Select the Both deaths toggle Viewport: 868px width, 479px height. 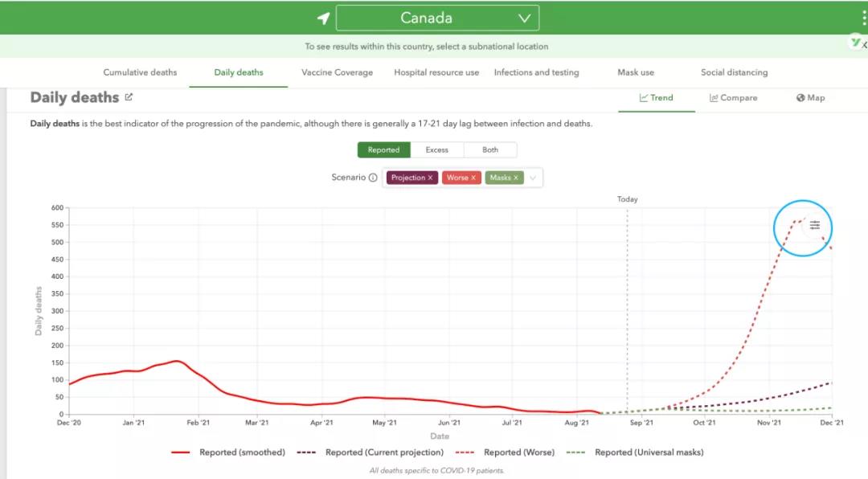pos(490,150)
